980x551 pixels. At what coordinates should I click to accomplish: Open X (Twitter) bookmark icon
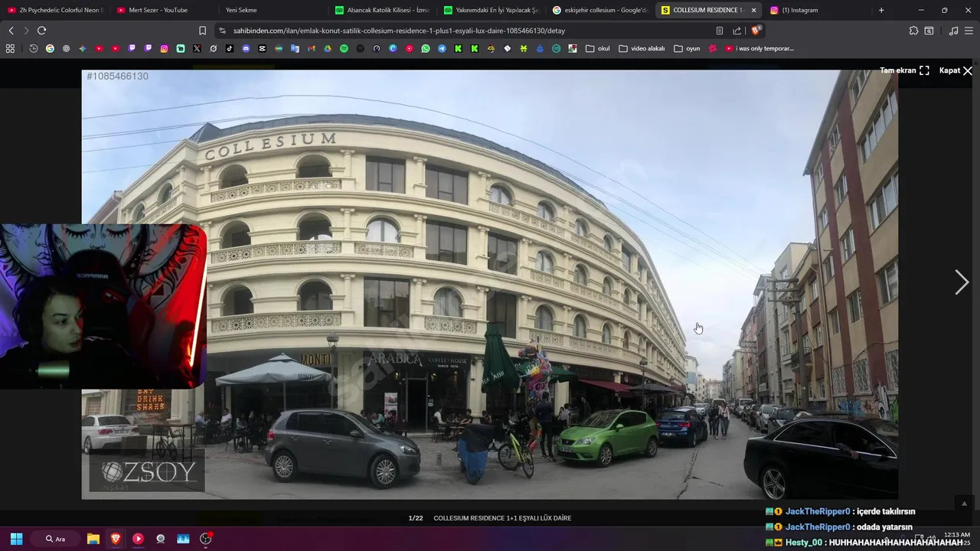197,48
